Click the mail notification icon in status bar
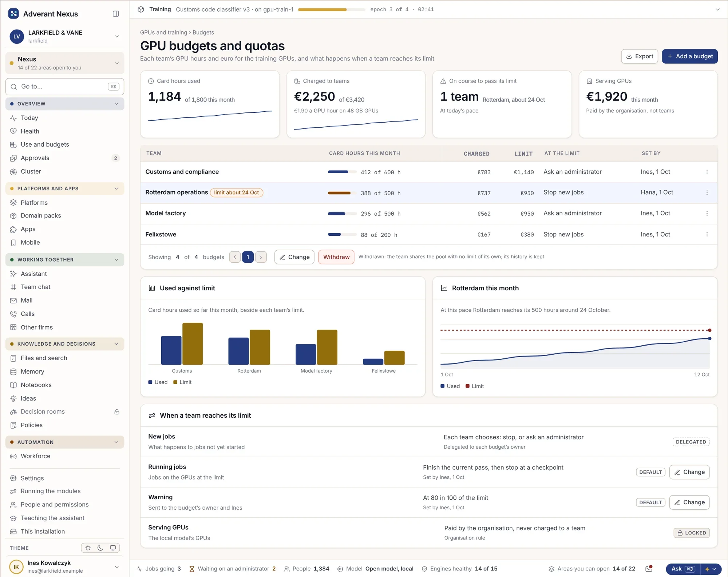Image resolution: width=728 pixels, height=577 pixels. [x=649, y=569]
